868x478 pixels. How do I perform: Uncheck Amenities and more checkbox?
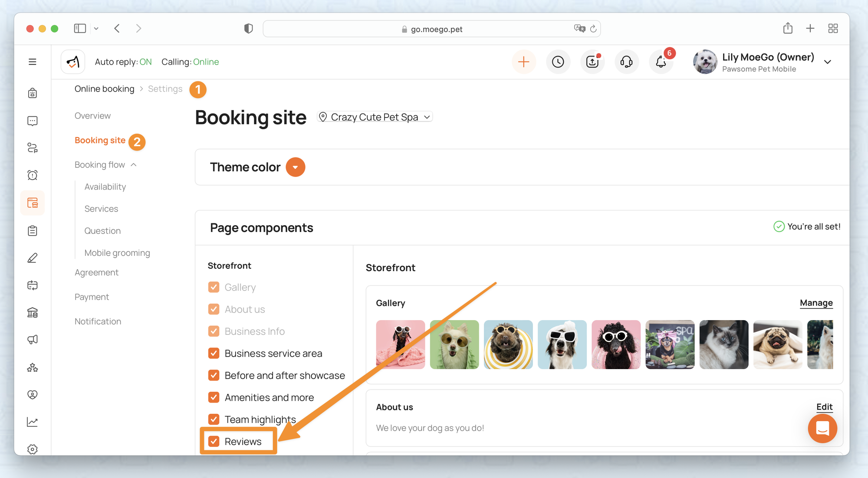coord(214,397)
